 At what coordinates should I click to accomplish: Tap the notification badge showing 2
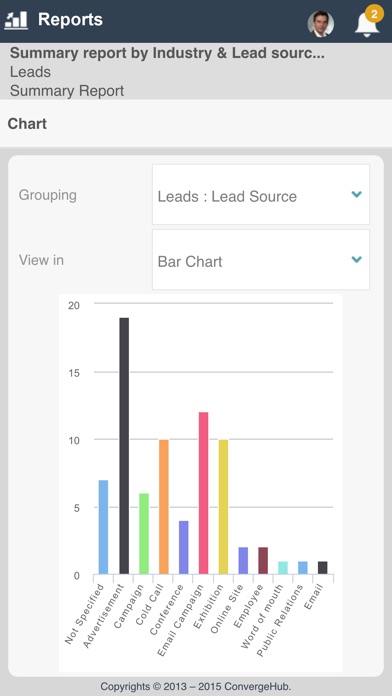coord(374,14)
